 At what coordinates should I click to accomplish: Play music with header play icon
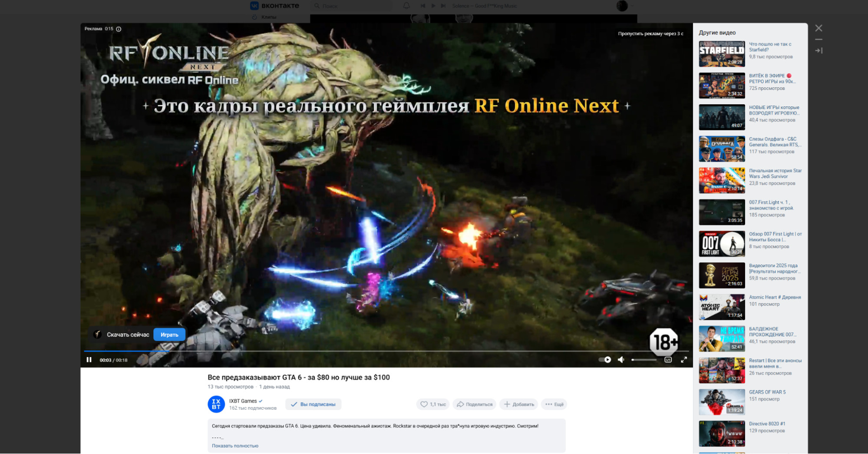(433, 6)
